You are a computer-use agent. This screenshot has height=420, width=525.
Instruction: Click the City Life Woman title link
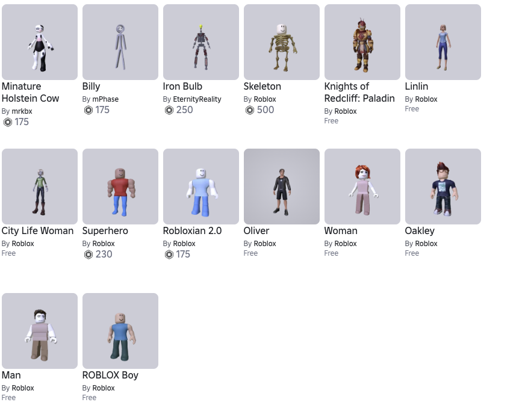[37, 231]
